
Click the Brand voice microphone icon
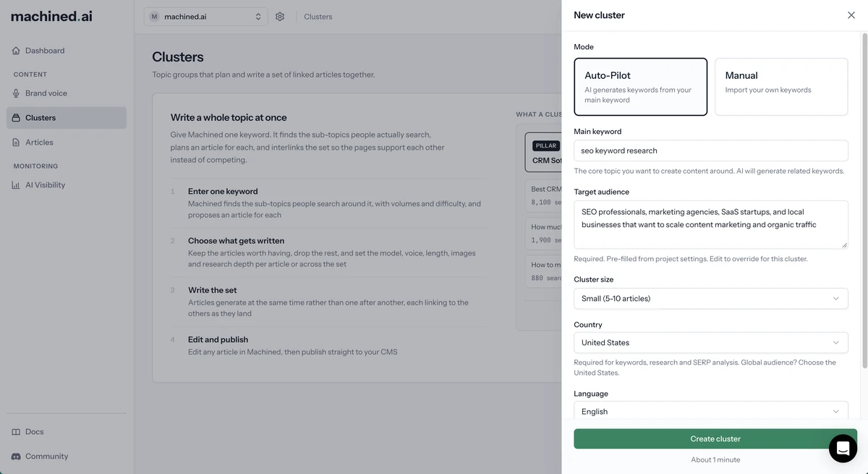click(x=16, y=93)
